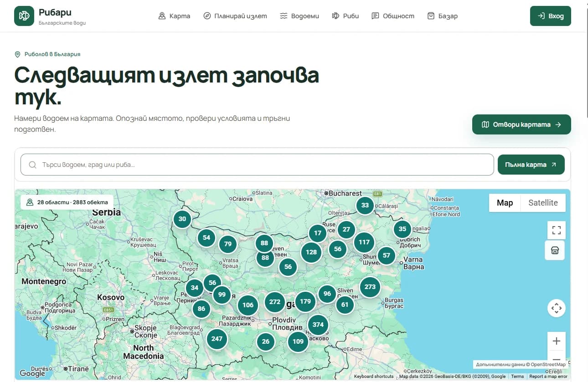Open the 106 marker cluster
The width and height of the screenshot is (588, 382).
click(x=248, y=305)
